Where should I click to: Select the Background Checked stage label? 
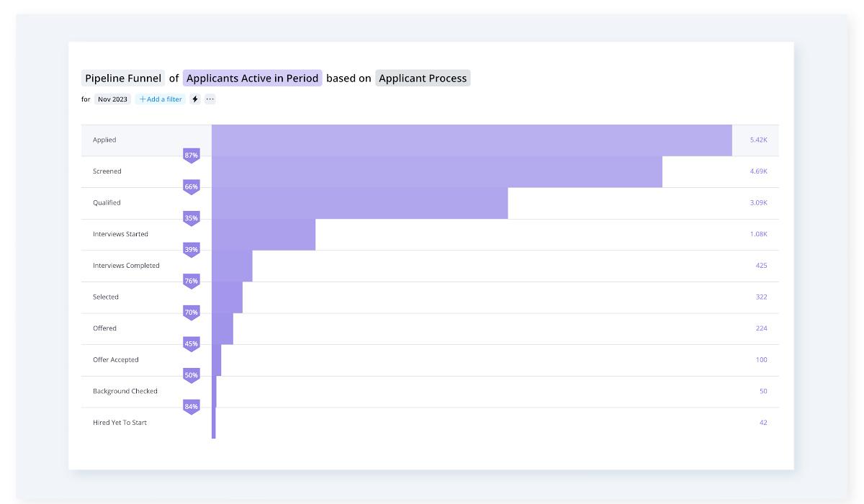point(125,391)
